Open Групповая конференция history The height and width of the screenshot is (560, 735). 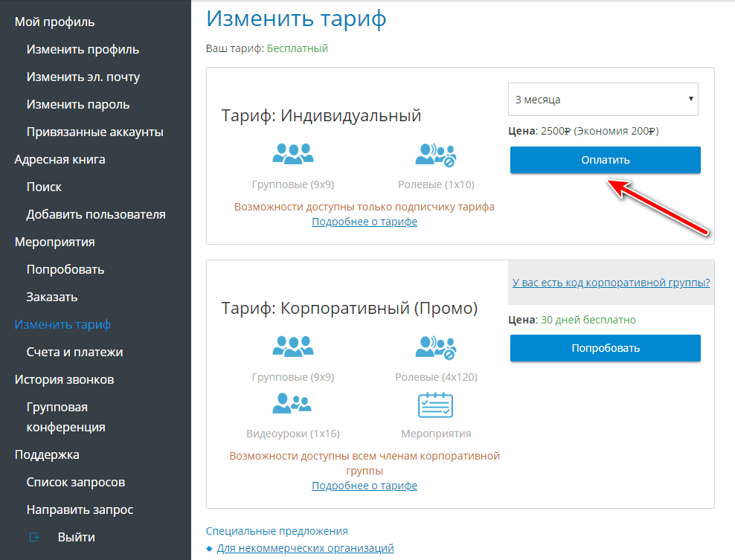coord(66,417)
